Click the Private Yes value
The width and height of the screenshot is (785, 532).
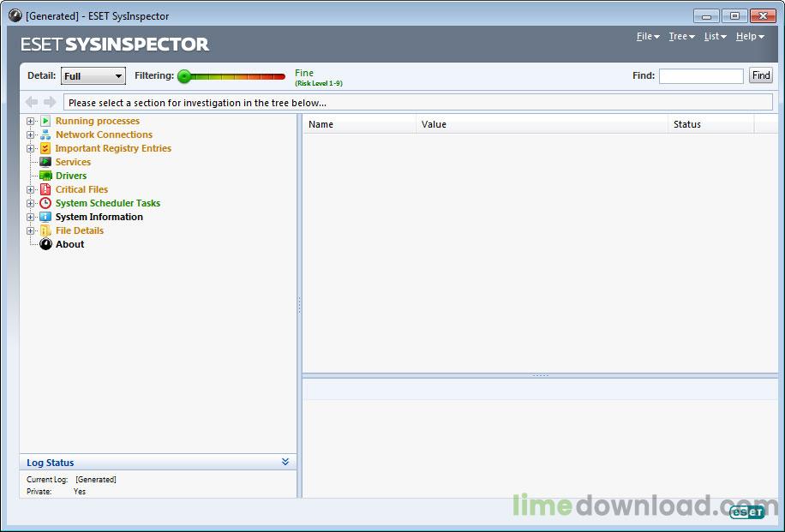pos(80,492)
